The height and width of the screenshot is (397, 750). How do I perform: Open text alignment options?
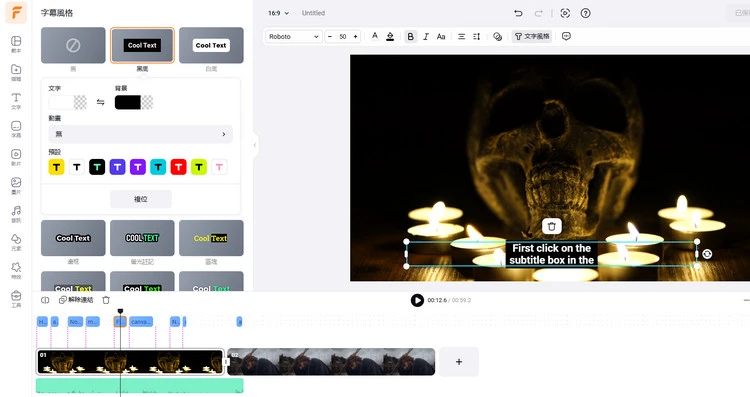point(462,36)
